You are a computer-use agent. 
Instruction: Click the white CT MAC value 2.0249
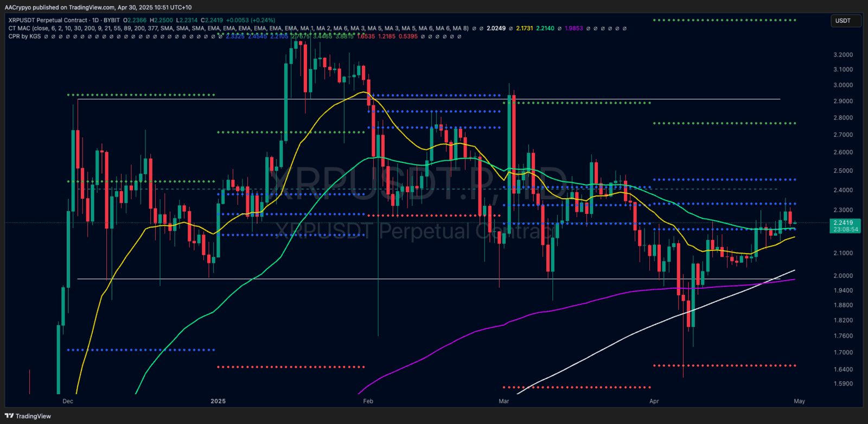tap(496, 28)
